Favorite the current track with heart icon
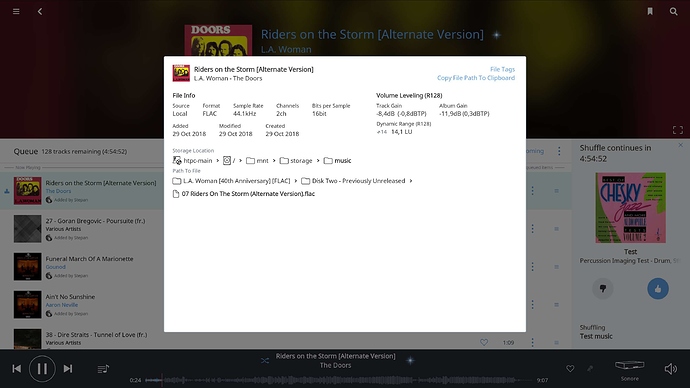 (x=570, y=369)
